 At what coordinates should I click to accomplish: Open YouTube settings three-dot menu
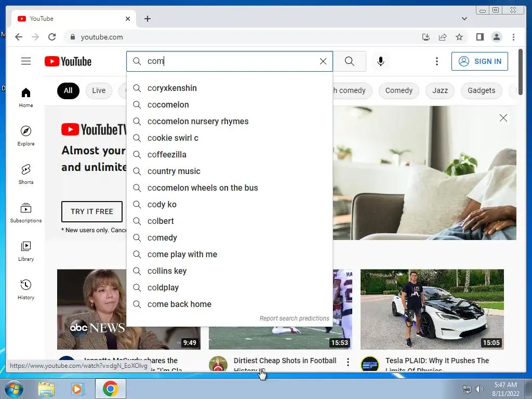436,61
